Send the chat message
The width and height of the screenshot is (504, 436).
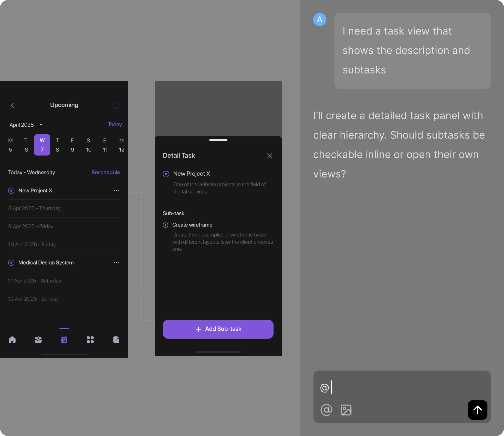pos(477,410)
